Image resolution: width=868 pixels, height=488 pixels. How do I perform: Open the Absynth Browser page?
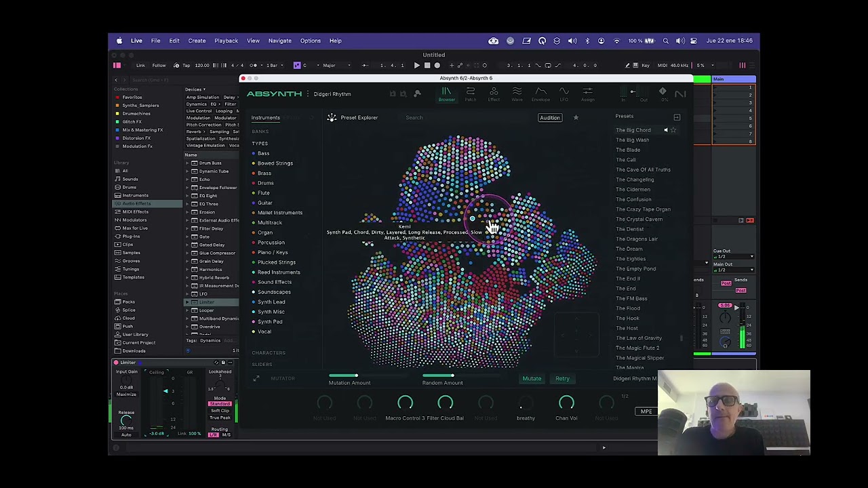click(446, 94)
